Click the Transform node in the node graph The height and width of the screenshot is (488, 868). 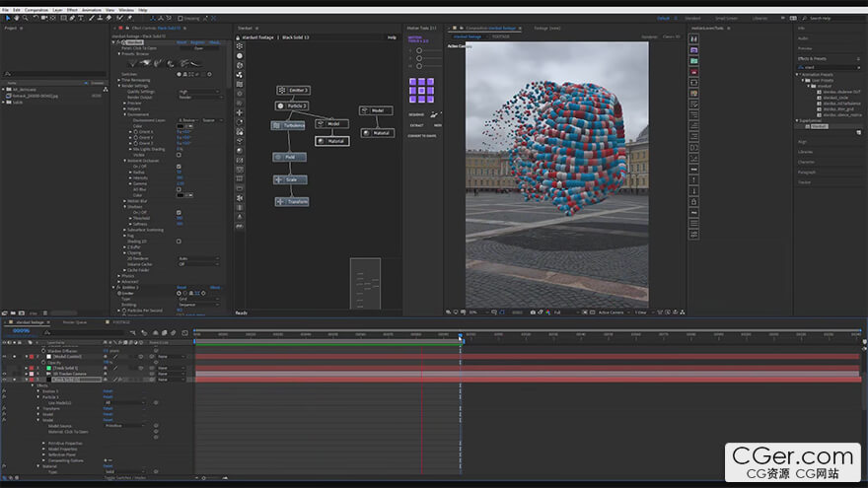pyautogui.click(x=291, y=202)
